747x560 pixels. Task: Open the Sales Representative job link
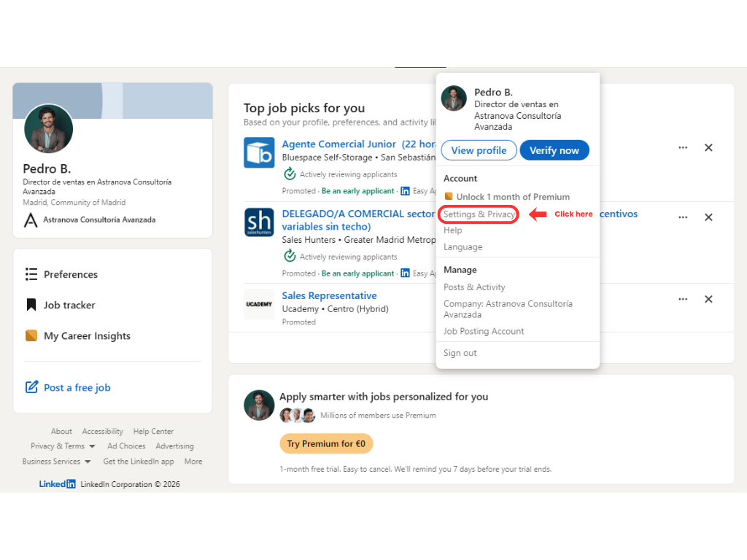(329, 296)
